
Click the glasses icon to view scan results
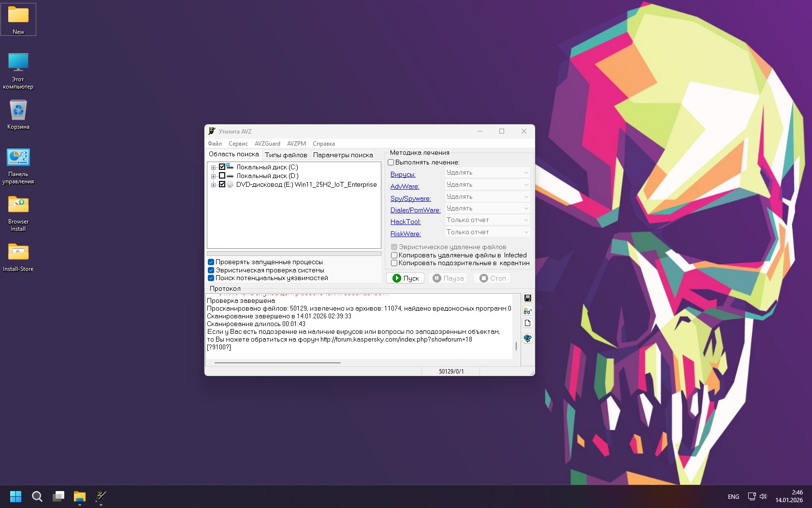pyautogui.click(x=527, y=311)
